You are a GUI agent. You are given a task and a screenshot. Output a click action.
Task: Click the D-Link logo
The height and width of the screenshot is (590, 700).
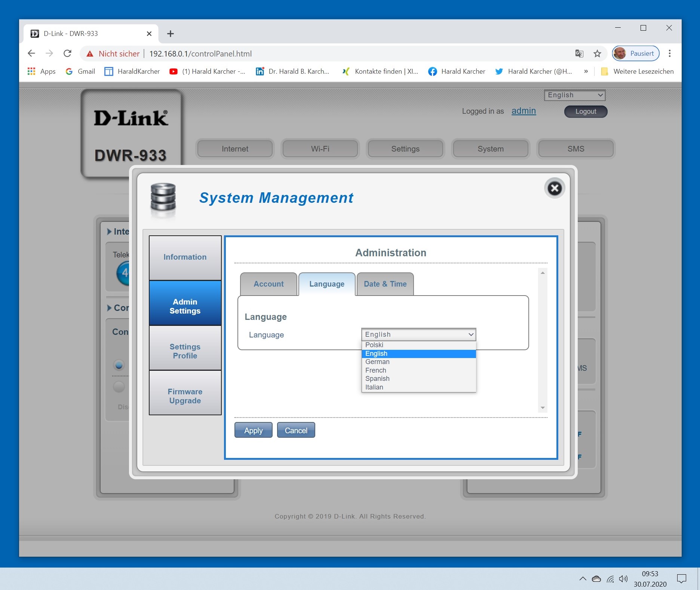131,118
